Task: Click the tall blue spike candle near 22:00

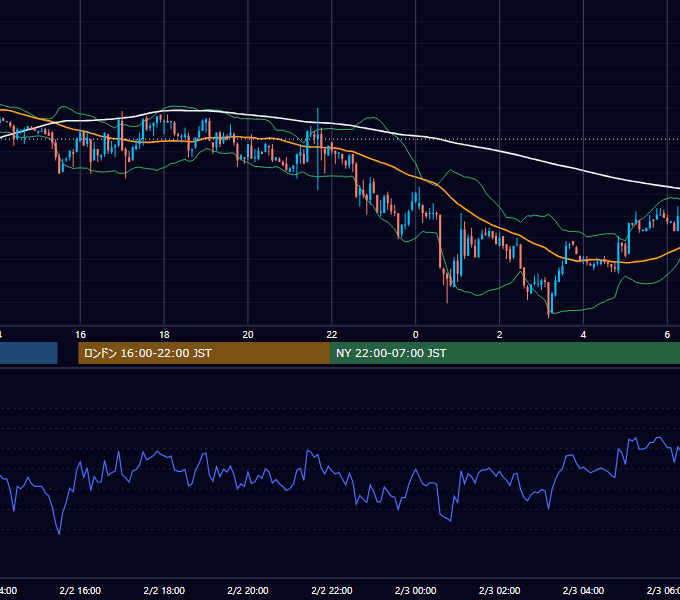Action: pos(318,149)
